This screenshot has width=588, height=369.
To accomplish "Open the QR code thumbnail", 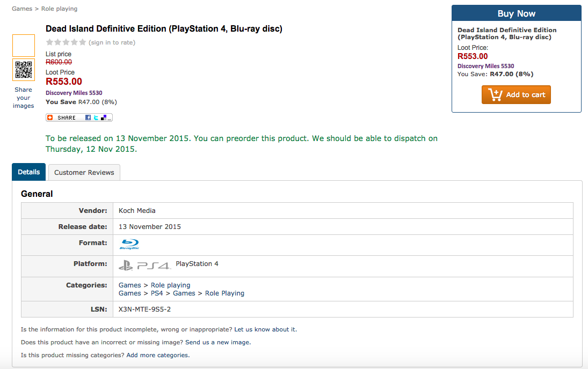I will [24, 70].
